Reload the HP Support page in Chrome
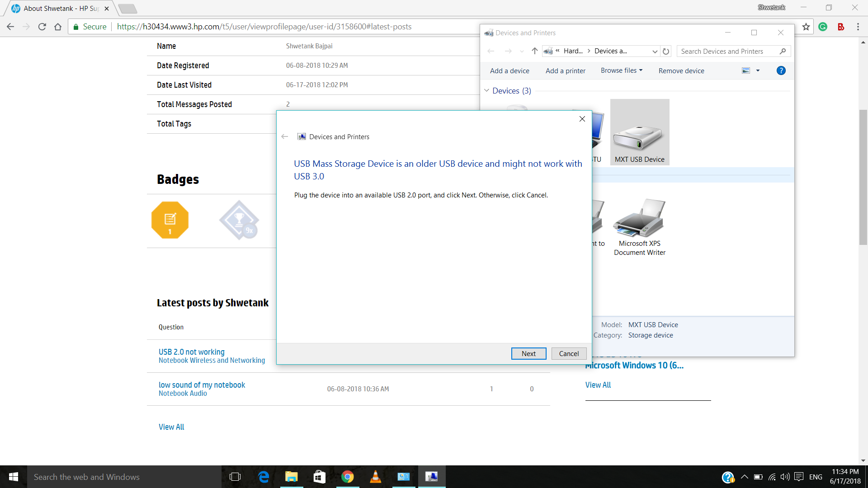The image size is (868, 488). (42, 27)
